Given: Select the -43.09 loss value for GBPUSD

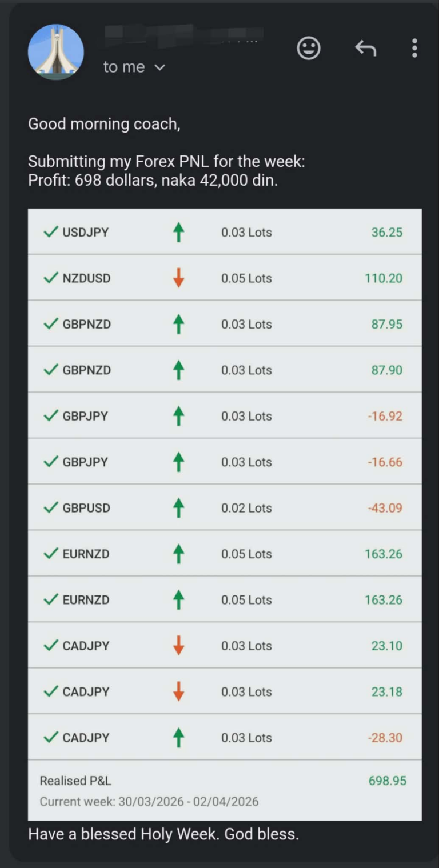Looking at the screenshot, I should click(385, 508).
